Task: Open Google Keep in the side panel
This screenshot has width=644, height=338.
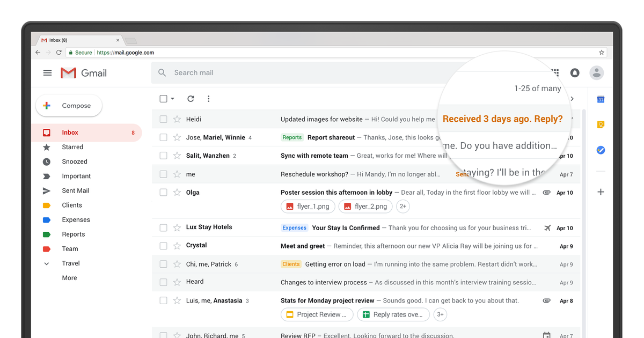Action: pyautogui.click(x=601, y=124)
